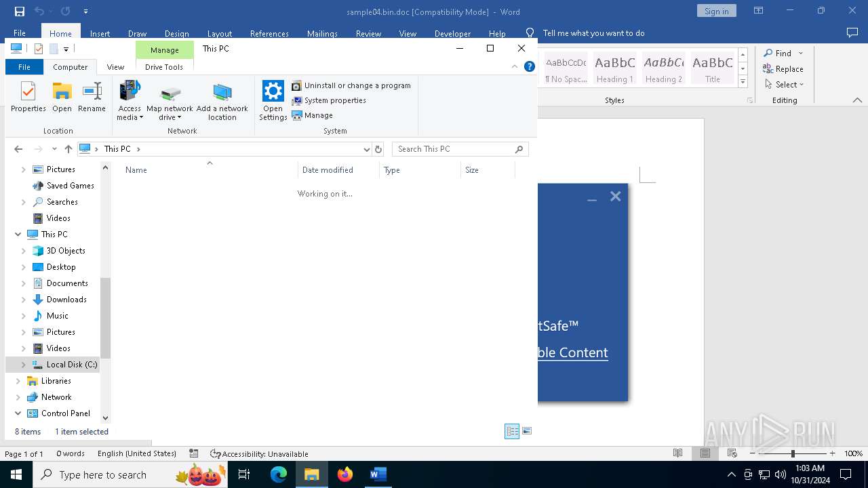The image size is (868, 488).
Task: Expand address bar history dropdown
Action: click(367, 149)
